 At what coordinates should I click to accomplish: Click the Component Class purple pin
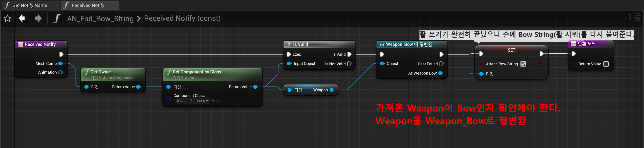169,99
